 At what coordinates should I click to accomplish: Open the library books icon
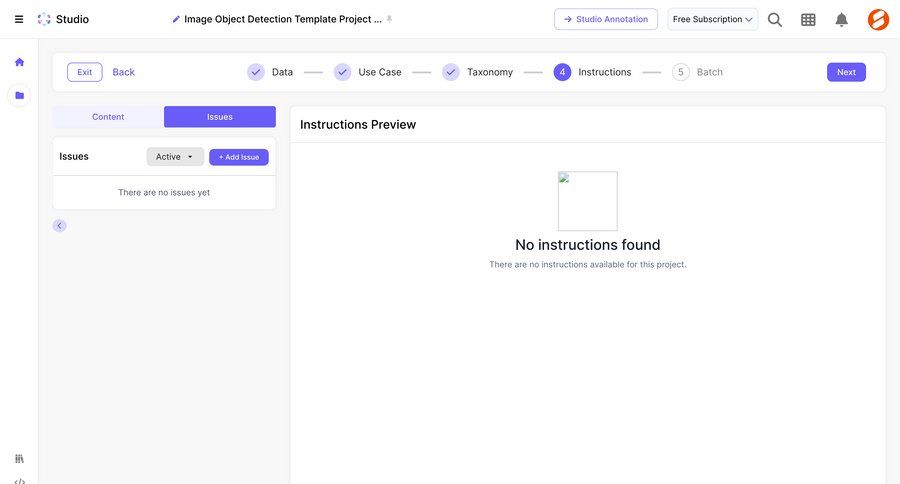point(20,459)
